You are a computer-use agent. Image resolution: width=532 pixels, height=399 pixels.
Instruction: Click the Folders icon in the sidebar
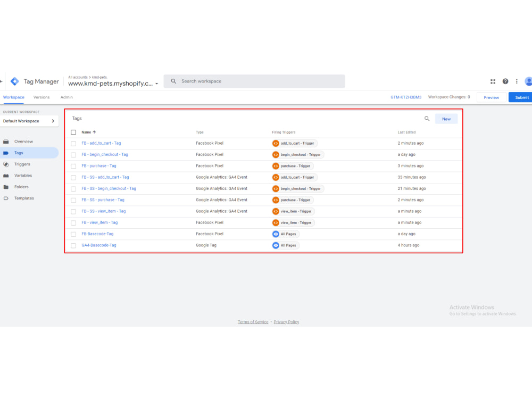6,187
